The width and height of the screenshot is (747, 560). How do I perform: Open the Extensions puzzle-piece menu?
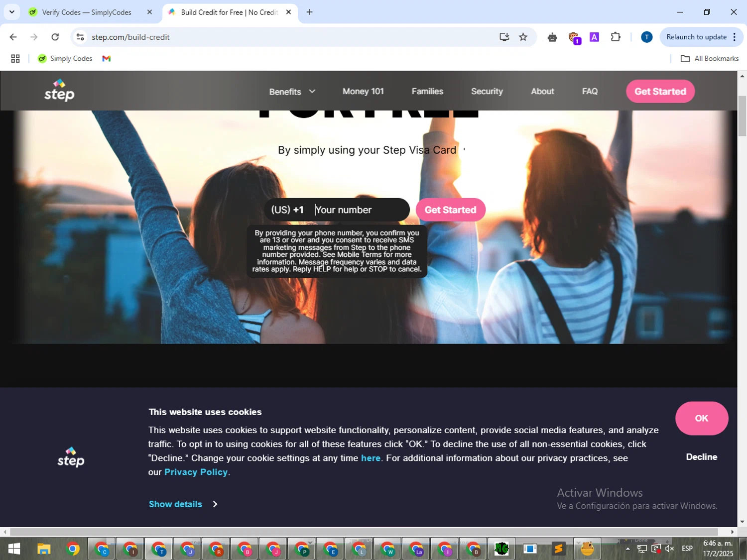[x=616, y=37]
